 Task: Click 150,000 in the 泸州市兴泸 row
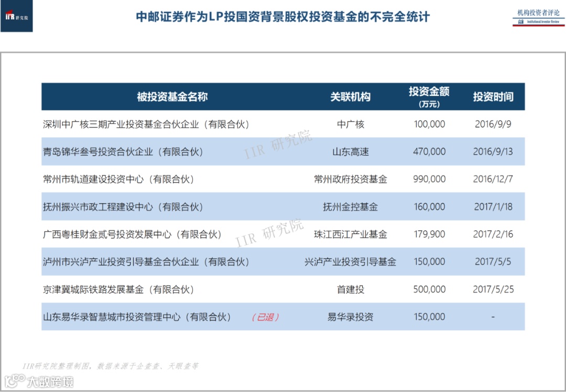coord(429,262)
